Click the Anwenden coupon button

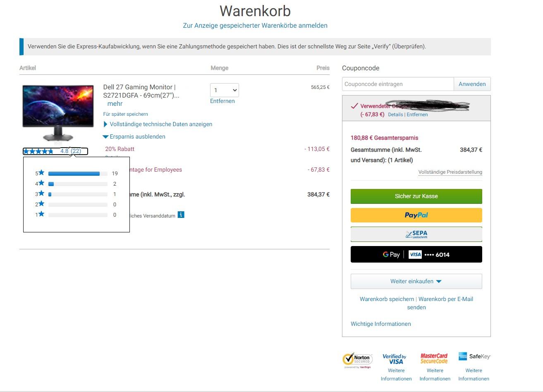(x=472, y=84)
